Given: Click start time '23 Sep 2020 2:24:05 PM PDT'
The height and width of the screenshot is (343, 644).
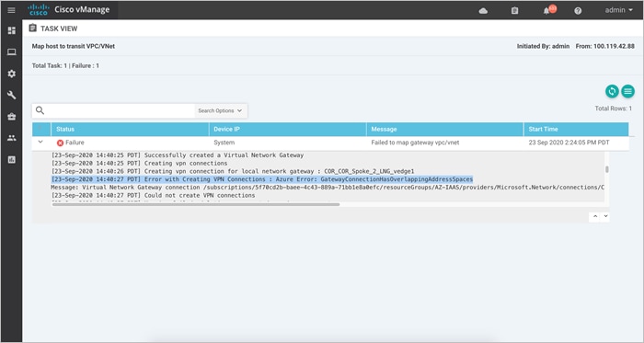Looking at the screenshot, I should [x=569, y=143].
